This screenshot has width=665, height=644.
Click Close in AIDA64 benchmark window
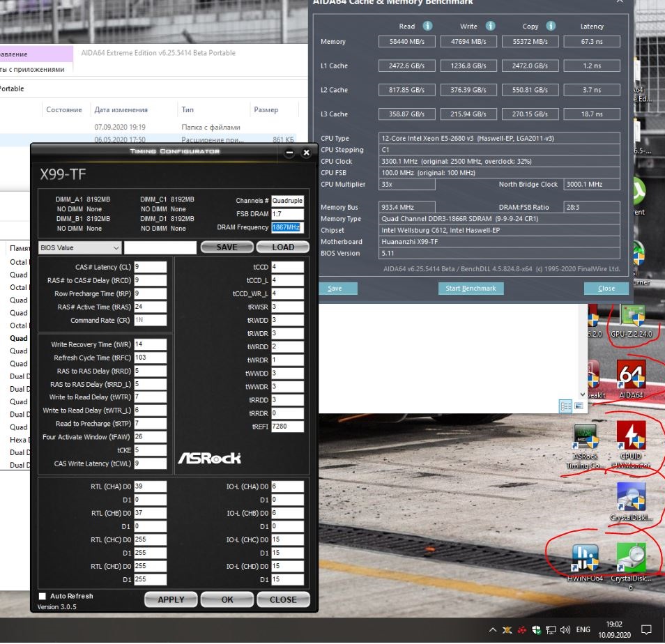pyautogui.click(x=606, y=289)
